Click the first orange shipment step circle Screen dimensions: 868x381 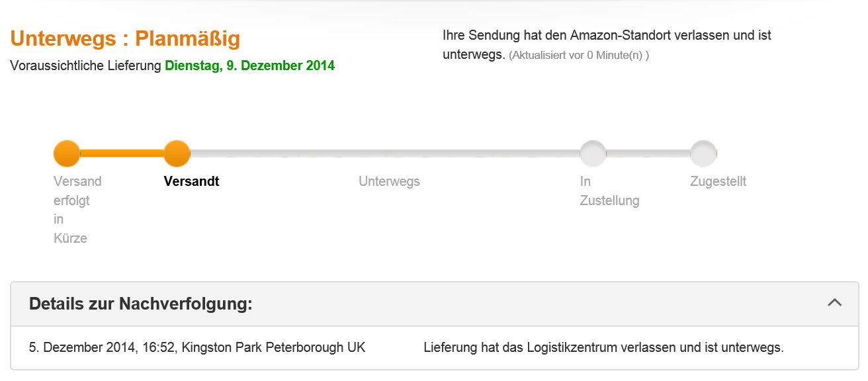click(x=67, y=153)
